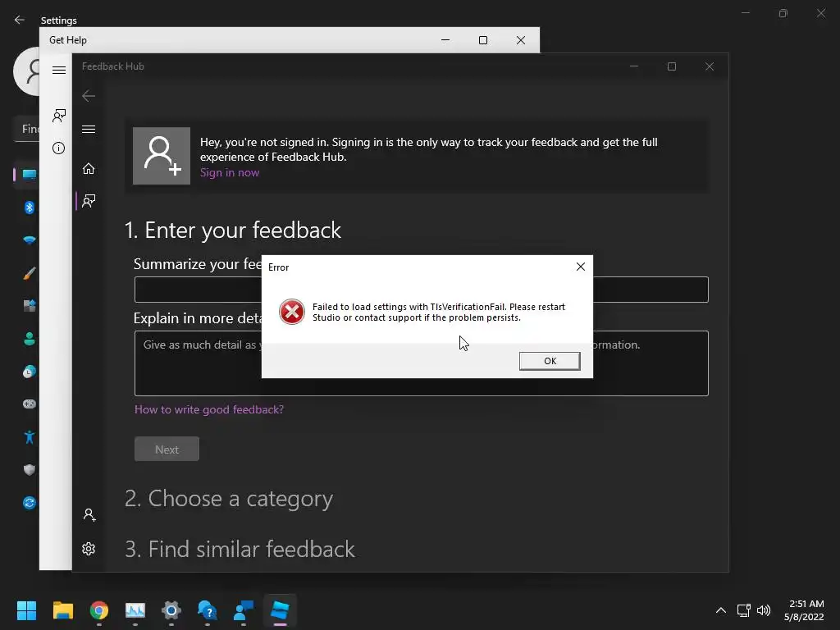Click the Summarize your feedback input field
The height and width of the screenshot is (630, 840).
click(421, 290)
